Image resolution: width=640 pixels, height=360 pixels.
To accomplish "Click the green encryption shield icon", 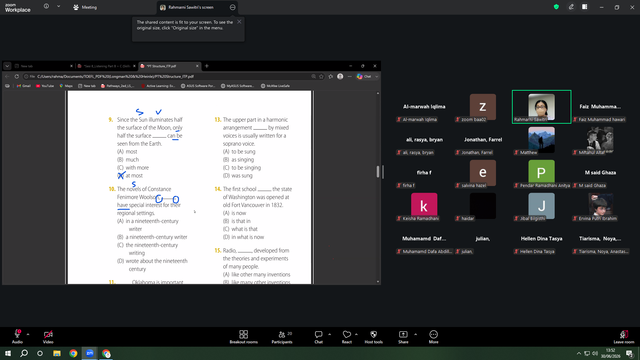I will 556,7.
